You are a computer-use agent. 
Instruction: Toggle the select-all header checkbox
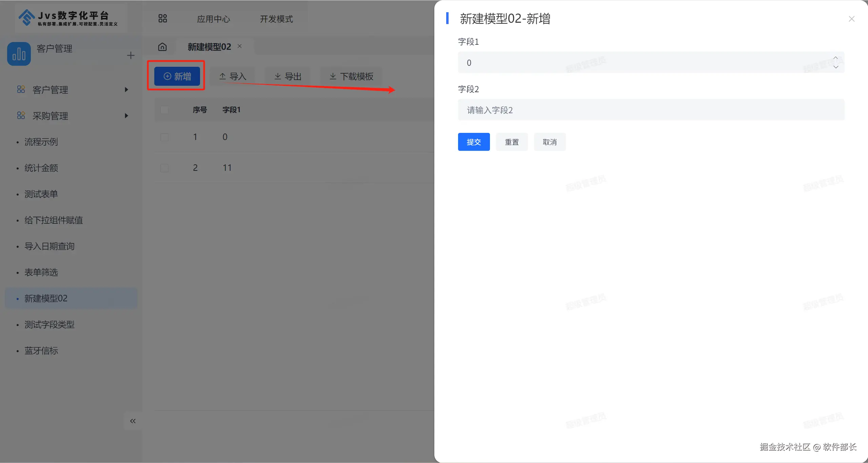point(164,110)
